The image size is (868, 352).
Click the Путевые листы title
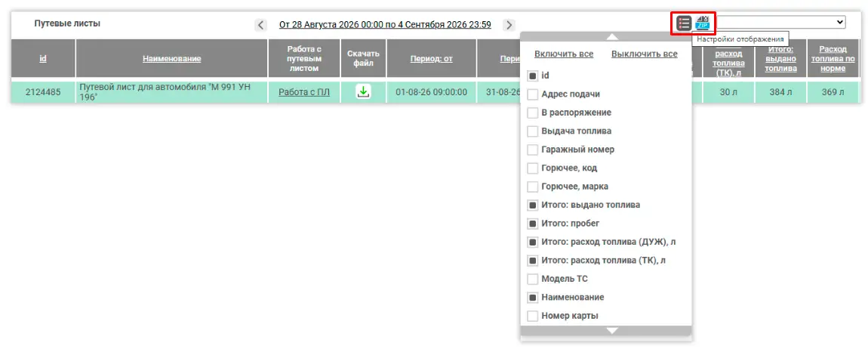pos(67,24)
